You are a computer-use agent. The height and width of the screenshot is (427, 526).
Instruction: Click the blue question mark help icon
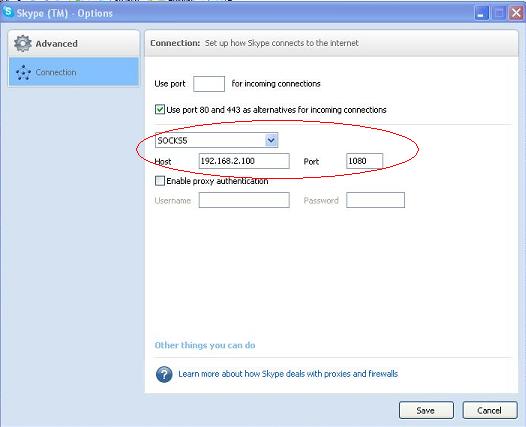point(164,374)
